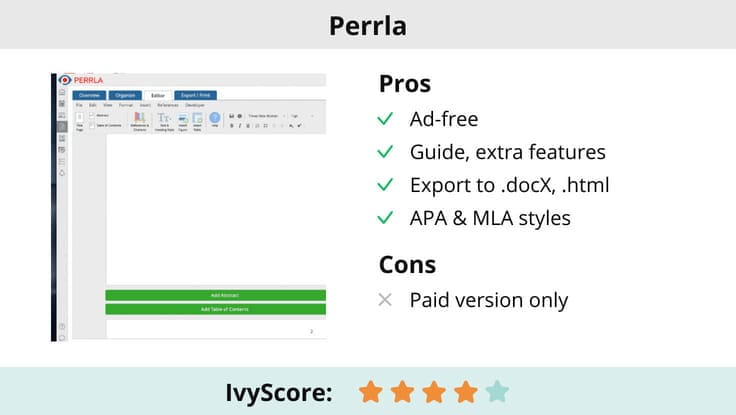Click the References & Citations icon
736x415 pixels.
coord(139,119)
